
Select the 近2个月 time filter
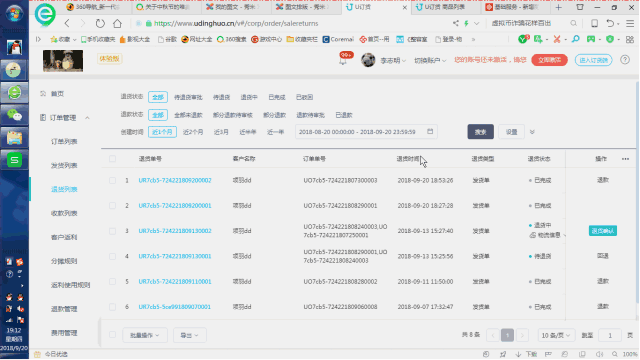tap(193, 132)
